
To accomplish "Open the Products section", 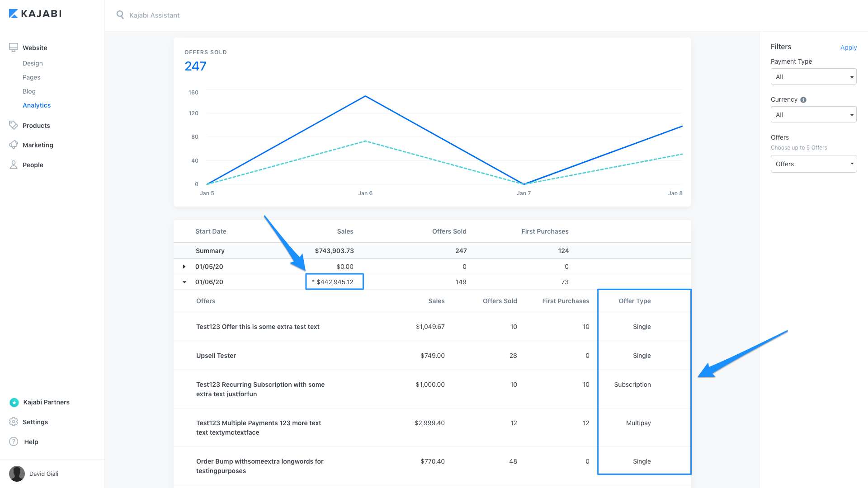I will tap(36, 126).
